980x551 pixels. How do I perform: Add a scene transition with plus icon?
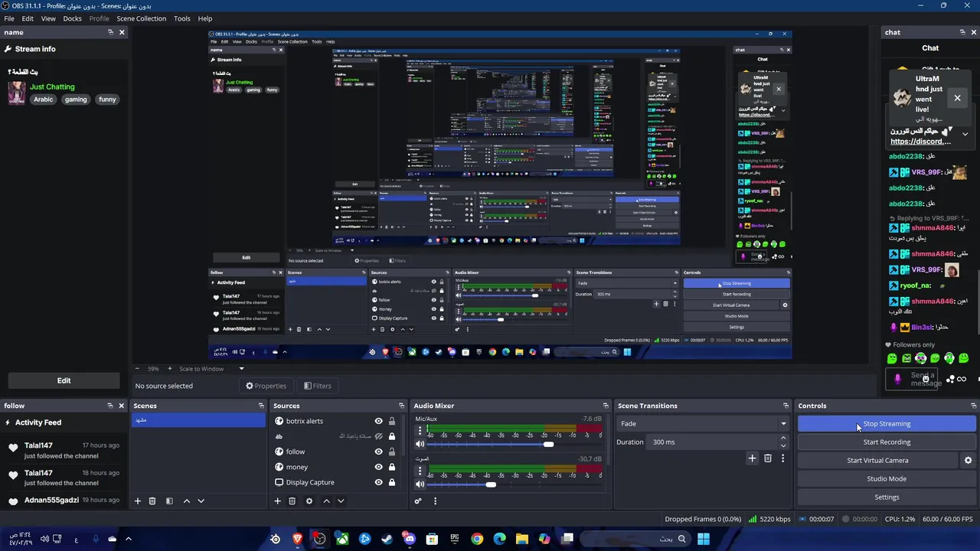(x=752, y=458)
